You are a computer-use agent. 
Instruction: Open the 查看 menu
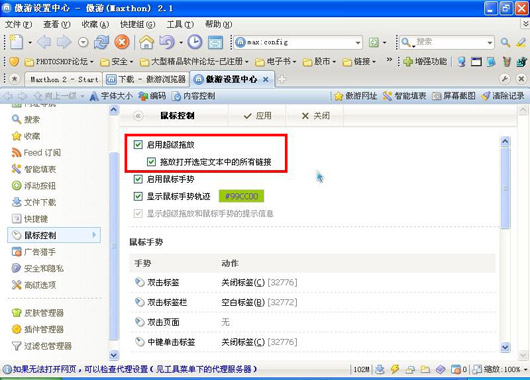tap(57, 24)
